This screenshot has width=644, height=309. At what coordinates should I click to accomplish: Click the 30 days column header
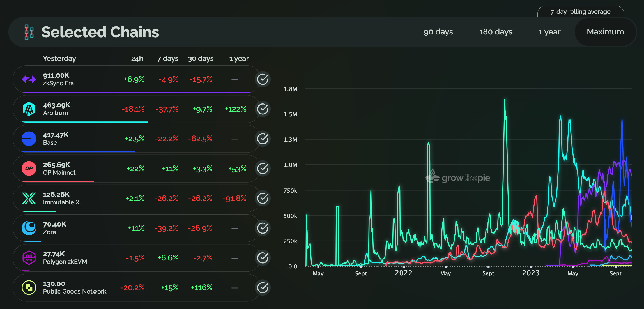click(x=201, y=58)
